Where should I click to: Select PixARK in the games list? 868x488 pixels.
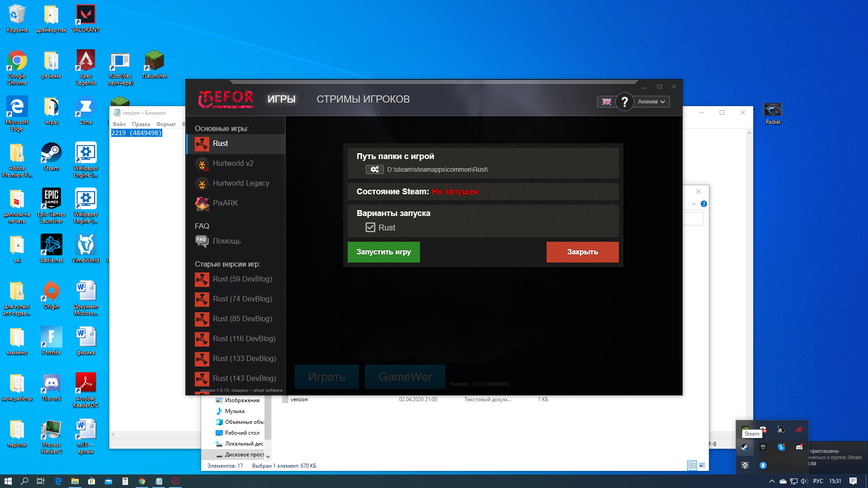pyautogui.click(x=225, y=203)
